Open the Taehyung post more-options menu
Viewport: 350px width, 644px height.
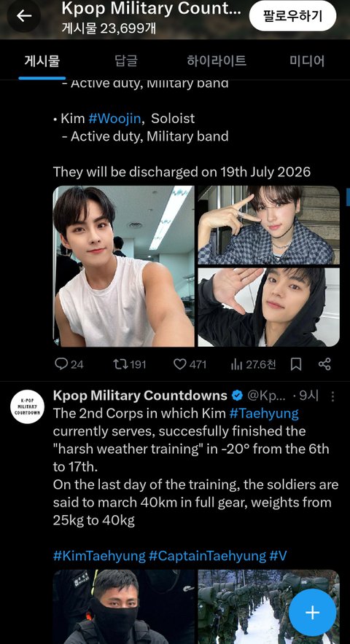332,396
